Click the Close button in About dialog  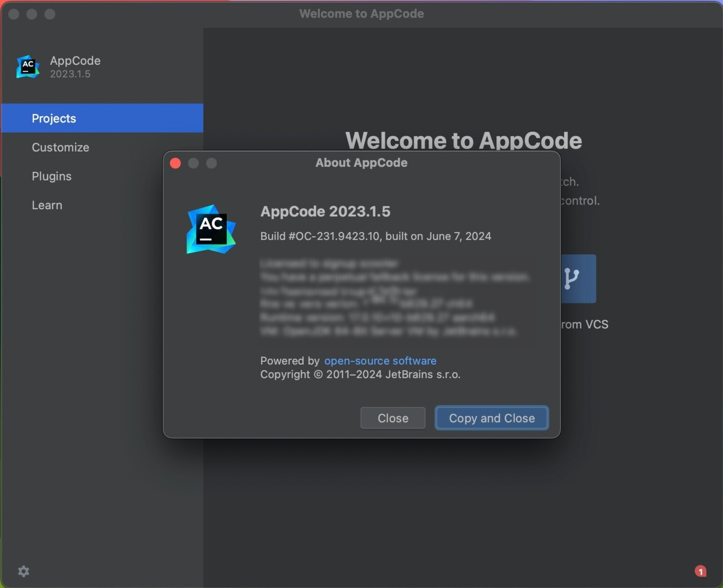[393, 418]
